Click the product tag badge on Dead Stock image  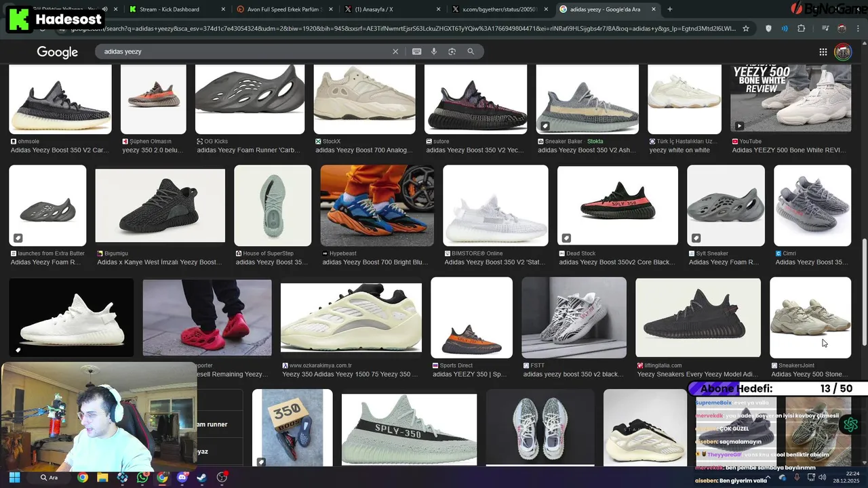point(566,238)
